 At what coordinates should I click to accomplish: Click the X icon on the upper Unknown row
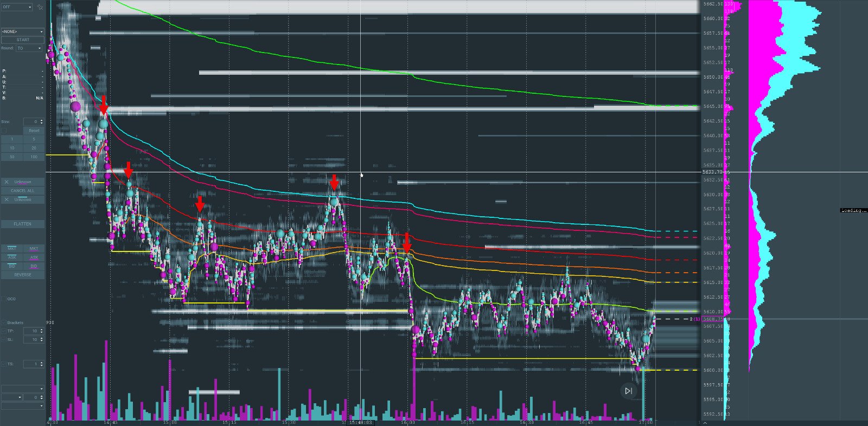[7, 182]
